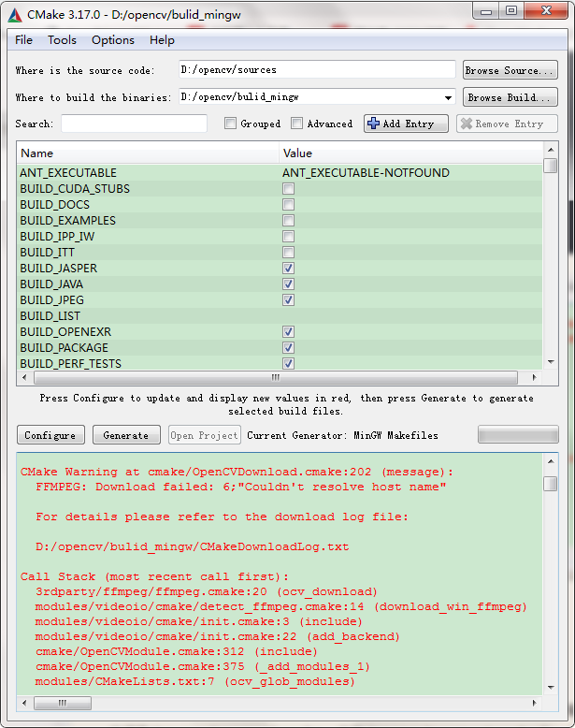
Task: Click the Value column header
Action: [410, 153]
